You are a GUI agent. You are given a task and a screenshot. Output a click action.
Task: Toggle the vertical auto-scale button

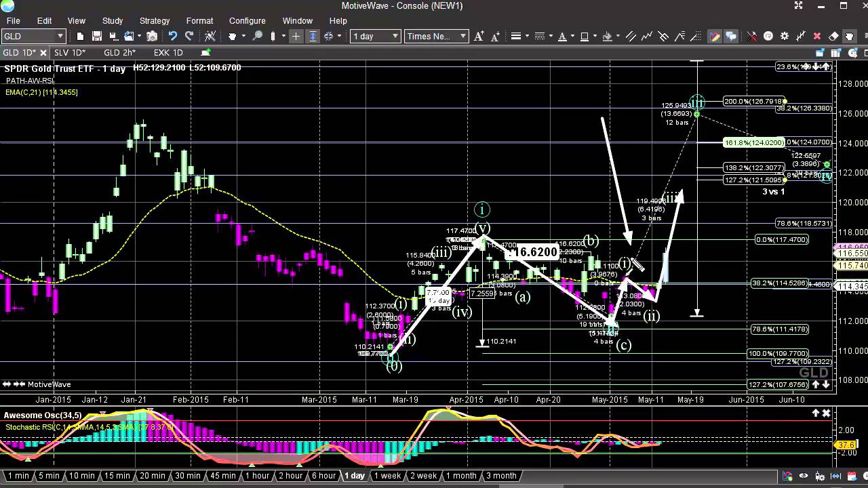[x=313, y=36]
